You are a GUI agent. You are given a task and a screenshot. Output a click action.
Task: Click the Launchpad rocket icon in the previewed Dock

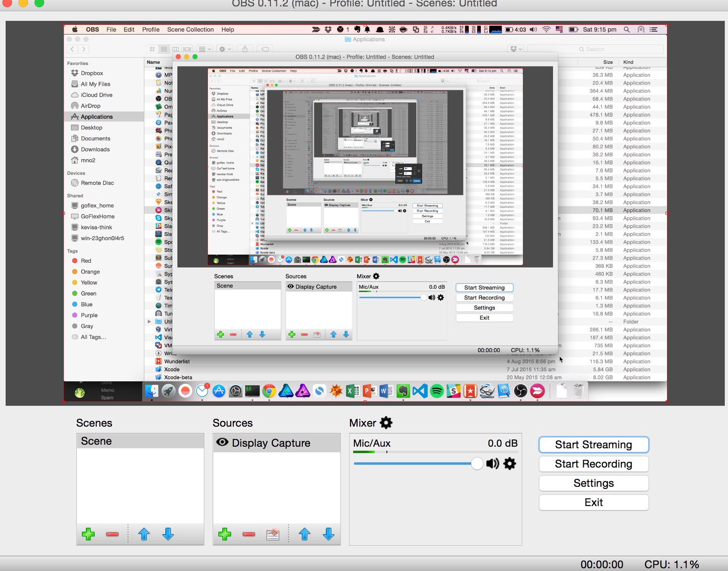169,391
